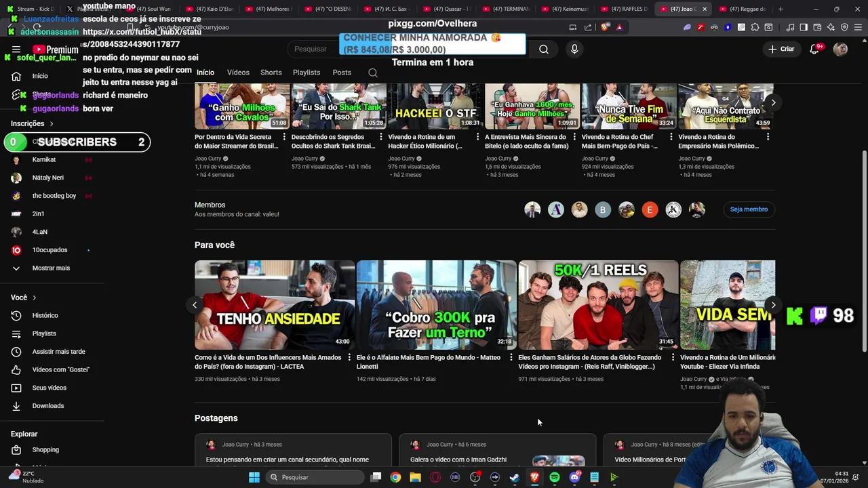Open options for Shark Tank video
This screenshot has height=488, width=868.
[380, 137]
